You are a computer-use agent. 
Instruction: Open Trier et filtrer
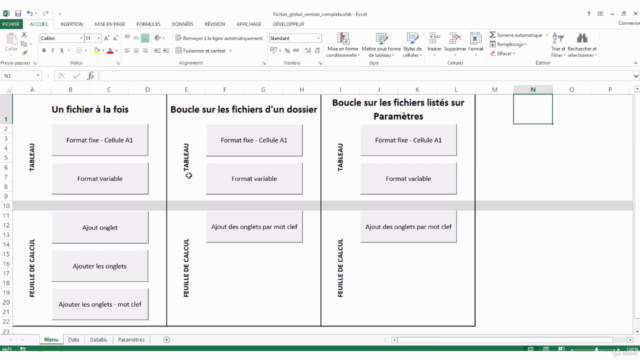pyautogui.click(x=558, y=44)
